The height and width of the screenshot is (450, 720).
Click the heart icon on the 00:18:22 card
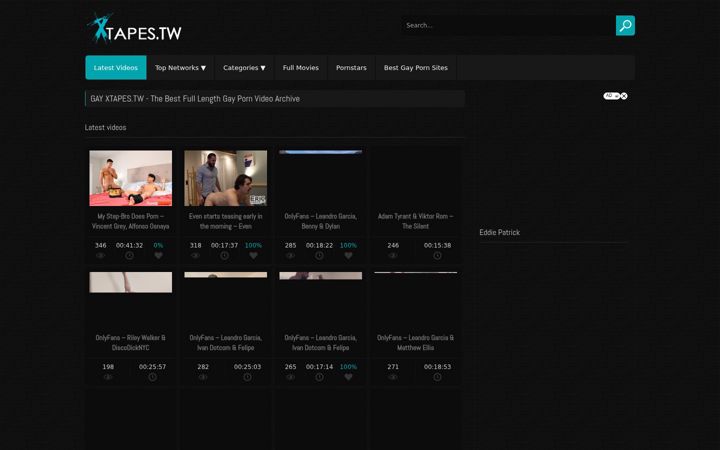coord(349,255)
